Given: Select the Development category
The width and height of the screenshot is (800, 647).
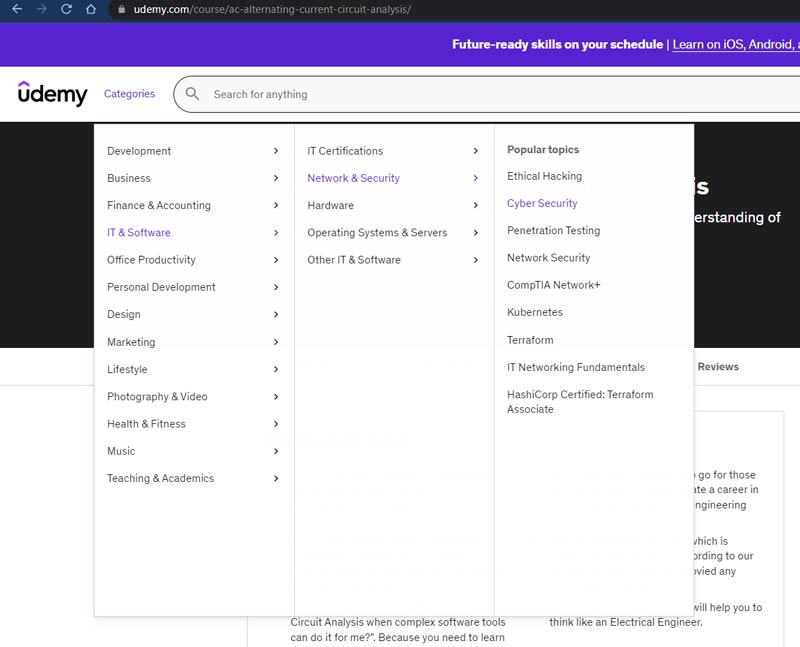Looking at the screenshot, I should point(139,151).
